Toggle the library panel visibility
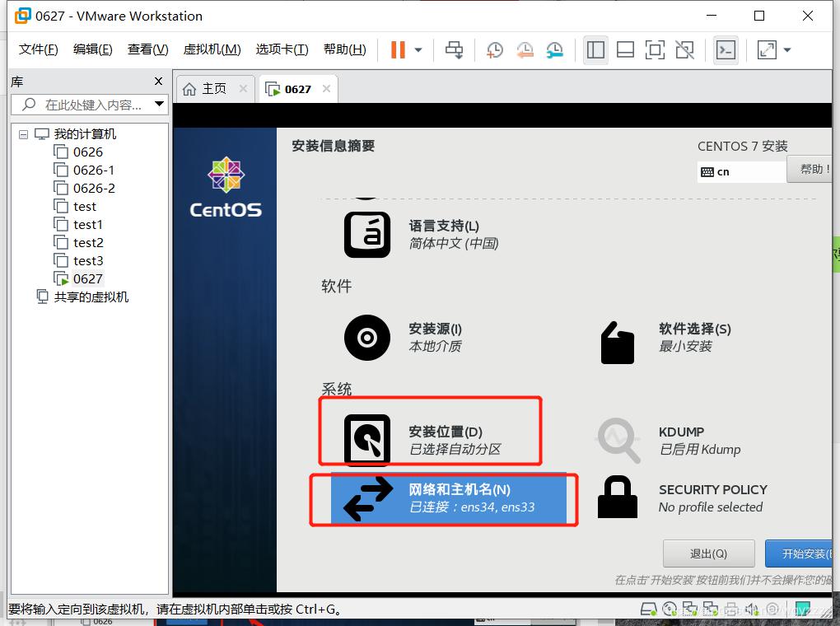The height and width of the screenshot is (626, 840). pos(595,49)
